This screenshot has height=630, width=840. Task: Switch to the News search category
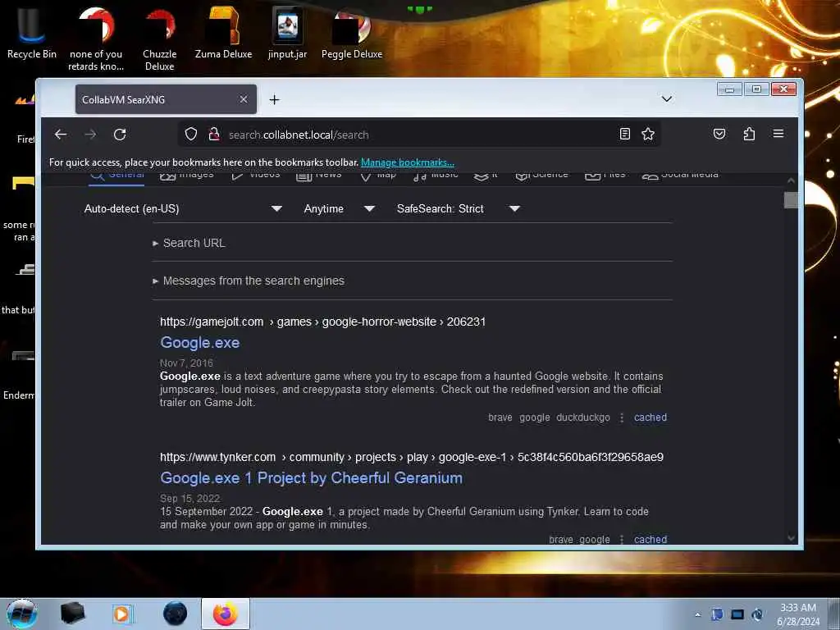(x=319, y=176)
